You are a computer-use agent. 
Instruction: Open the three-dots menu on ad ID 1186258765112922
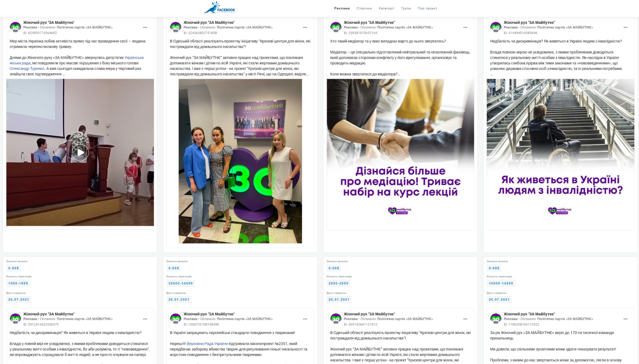(626, 319)
